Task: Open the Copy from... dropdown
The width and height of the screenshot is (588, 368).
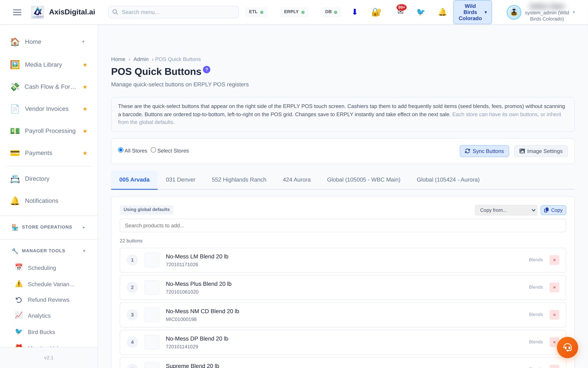Action: coord(506,210)
